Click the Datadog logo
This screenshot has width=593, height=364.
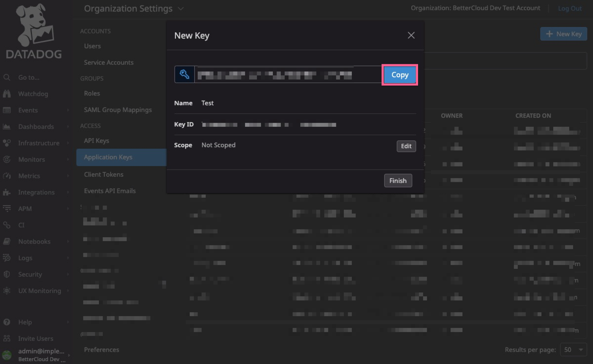(34, 31)
